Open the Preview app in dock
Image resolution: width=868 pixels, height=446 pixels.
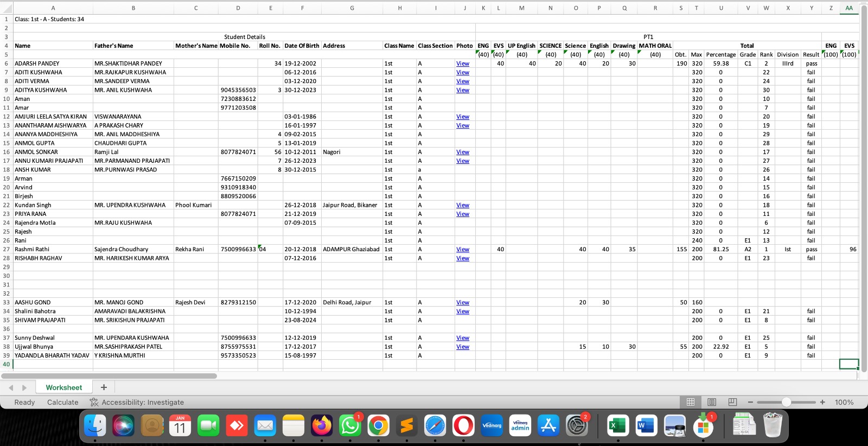pos(675,426)
